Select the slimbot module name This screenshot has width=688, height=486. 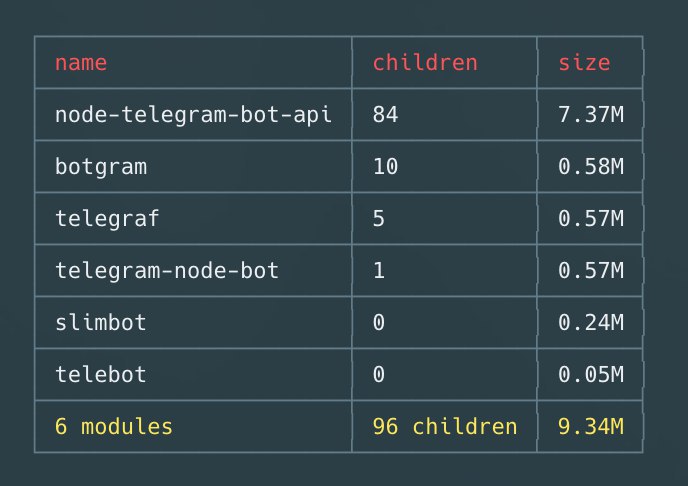coord(100,322)
